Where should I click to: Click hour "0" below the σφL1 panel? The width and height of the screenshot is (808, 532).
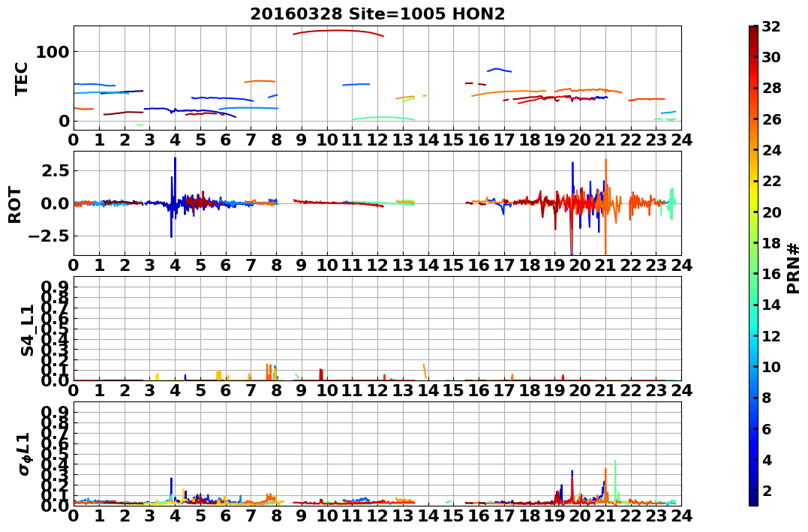coord(74,515)
